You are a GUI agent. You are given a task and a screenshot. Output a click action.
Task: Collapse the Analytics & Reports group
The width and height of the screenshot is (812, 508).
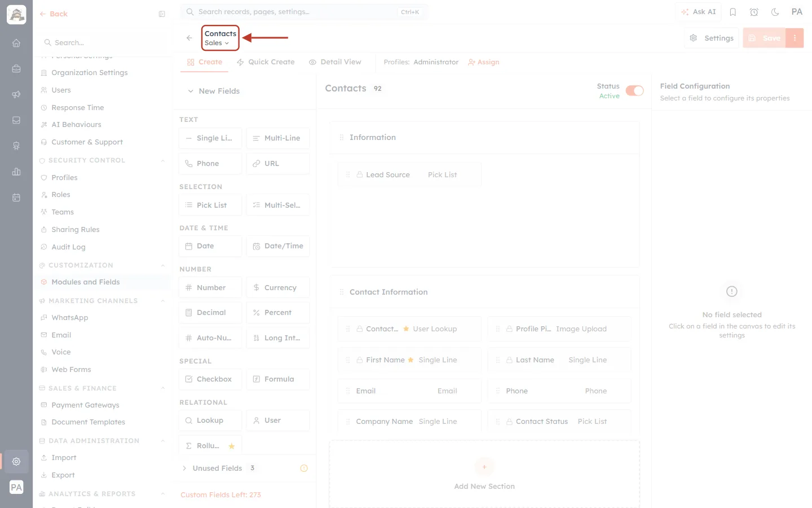[162, 494]
